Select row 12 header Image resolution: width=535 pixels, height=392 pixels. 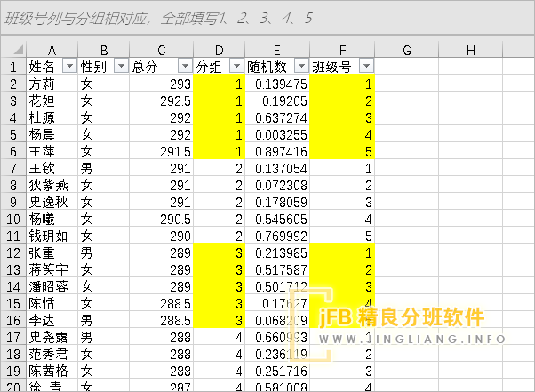point(13,252)
